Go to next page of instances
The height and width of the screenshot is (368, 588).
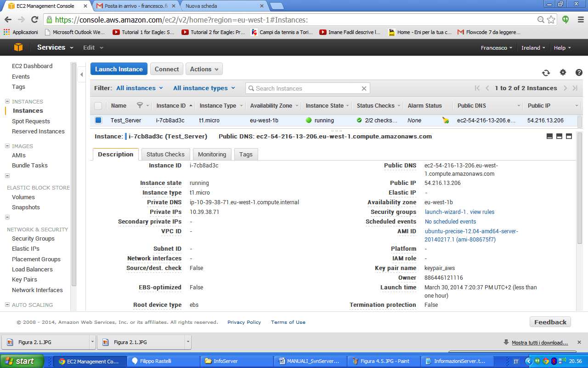click(565, 88)
